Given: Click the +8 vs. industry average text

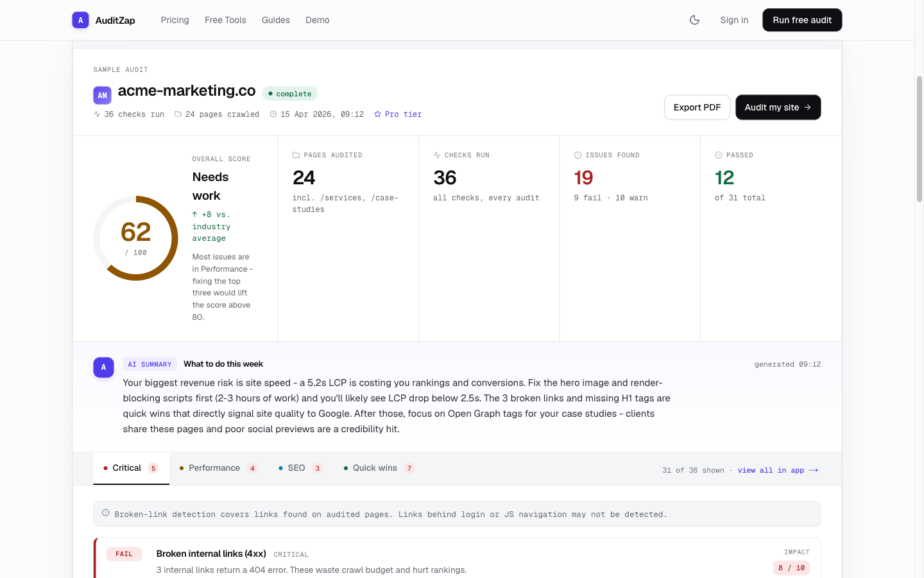Looking at the screenshot, I should tap(211, 226).
